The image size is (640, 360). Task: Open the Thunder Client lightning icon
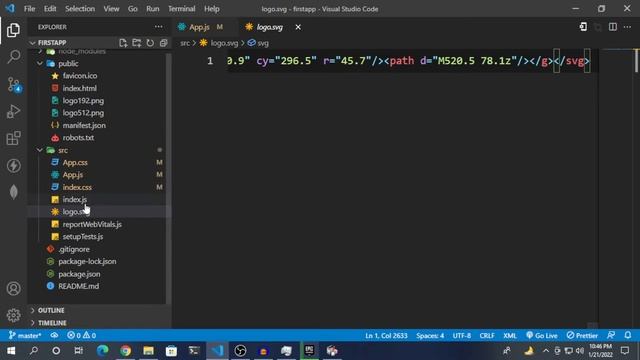pyautogui.click(x=13, y=165)
